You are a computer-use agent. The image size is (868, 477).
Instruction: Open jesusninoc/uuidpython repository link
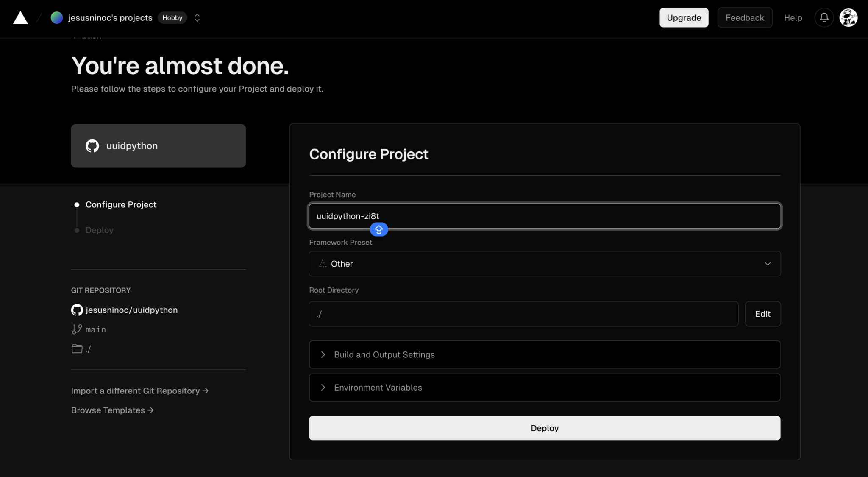[x=131, y=310]
